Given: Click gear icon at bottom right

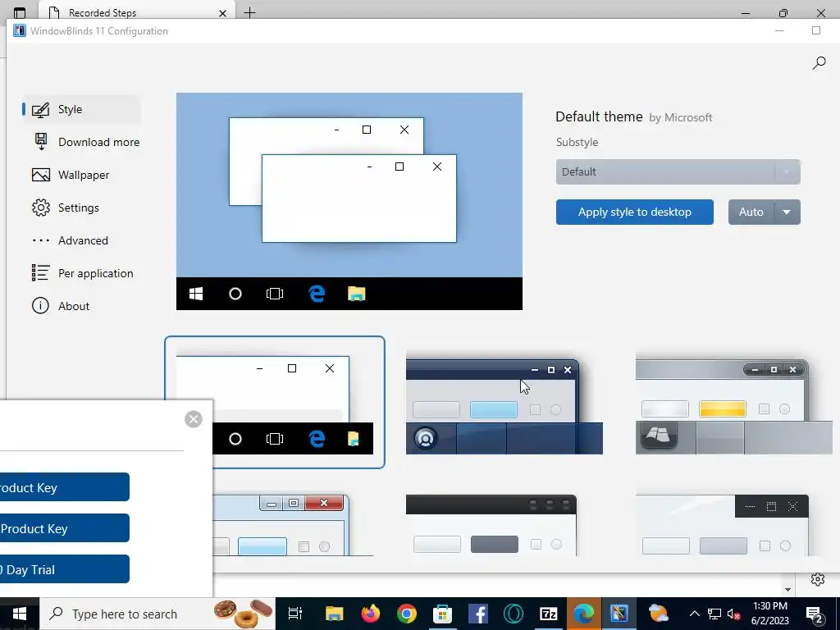Looking at the screenshot, I should click(x=818, y=579).
